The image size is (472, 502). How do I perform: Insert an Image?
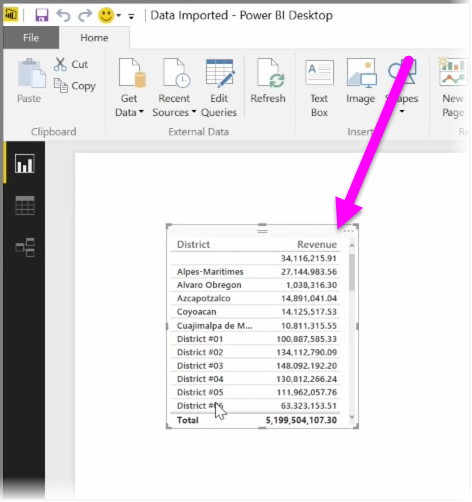(x=360, y=81)
